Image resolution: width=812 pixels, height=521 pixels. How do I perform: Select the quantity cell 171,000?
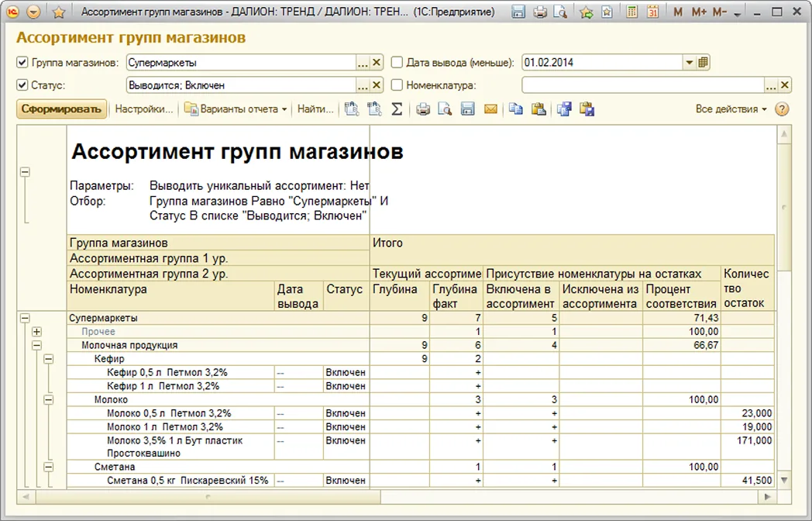[748, 447]
